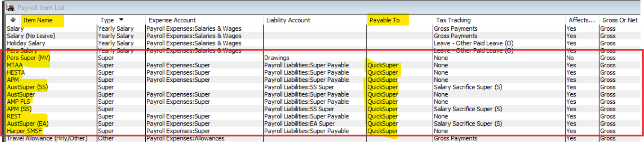The height and width of the screenshot is (142, 644).
Task: Sort by Payable To column header
Action: pos(385,20)
